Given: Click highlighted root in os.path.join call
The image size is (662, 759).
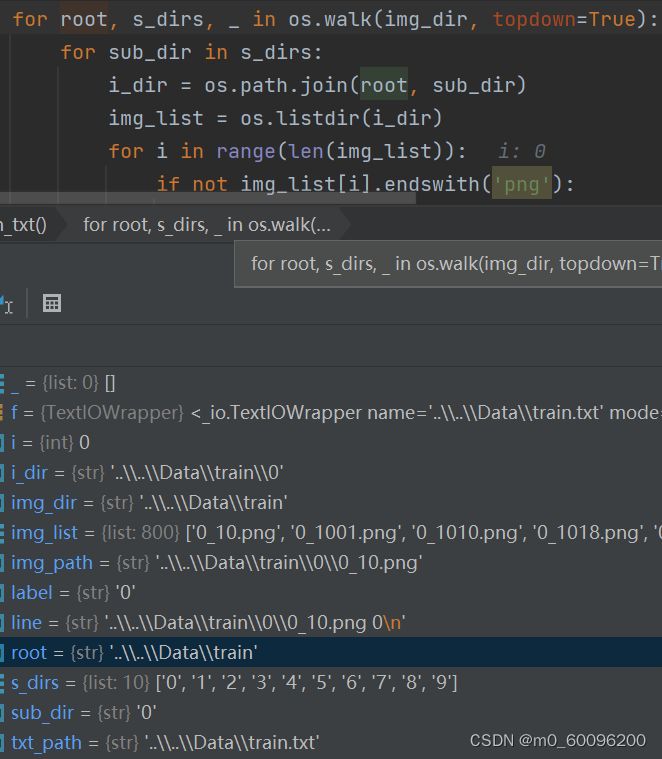Looking at the screenshot, I should pyautogui.click(x=384, y=85).
